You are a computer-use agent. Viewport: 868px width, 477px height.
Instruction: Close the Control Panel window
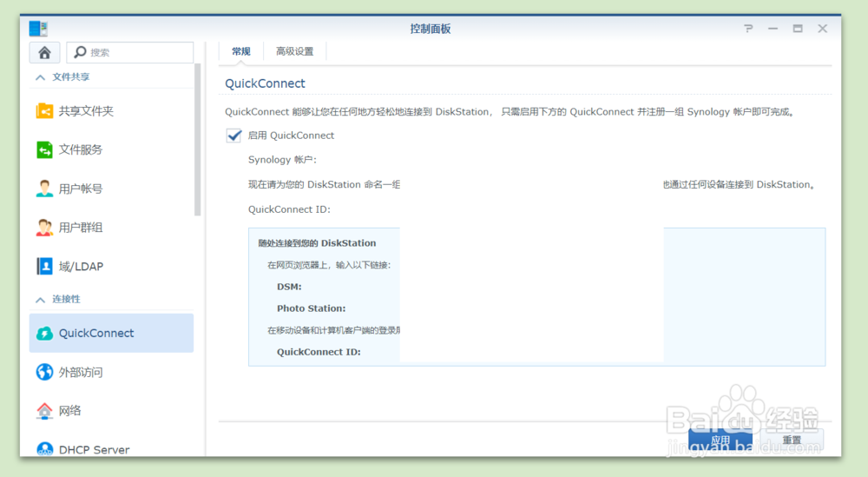[823, 29]
